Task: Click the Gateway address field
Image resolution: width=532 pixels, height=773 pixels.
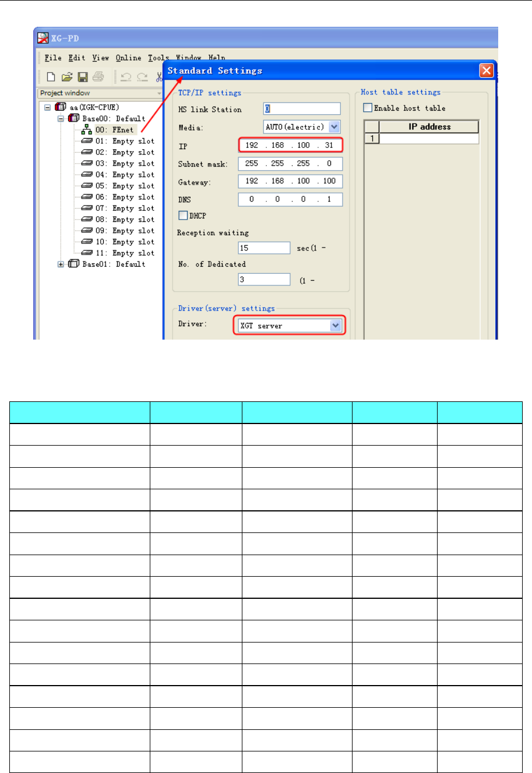Action: click(x=290, y=181)
